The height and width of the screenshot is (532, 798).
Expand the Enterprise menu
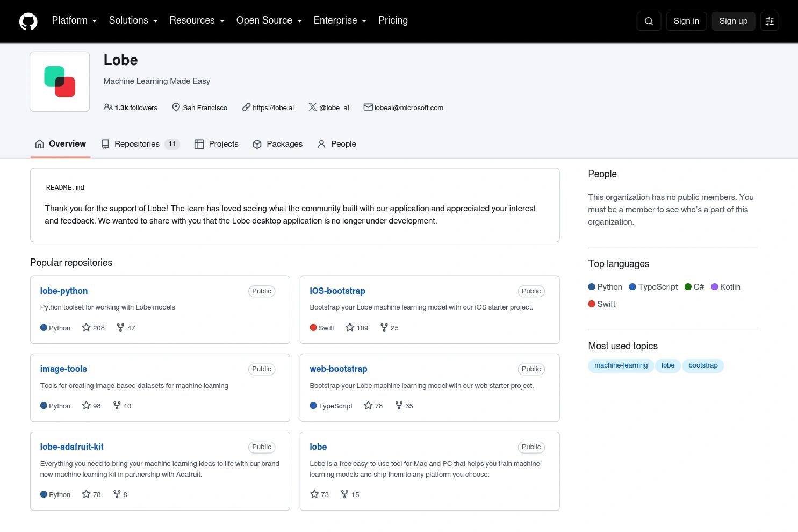(x=340, y=20)
